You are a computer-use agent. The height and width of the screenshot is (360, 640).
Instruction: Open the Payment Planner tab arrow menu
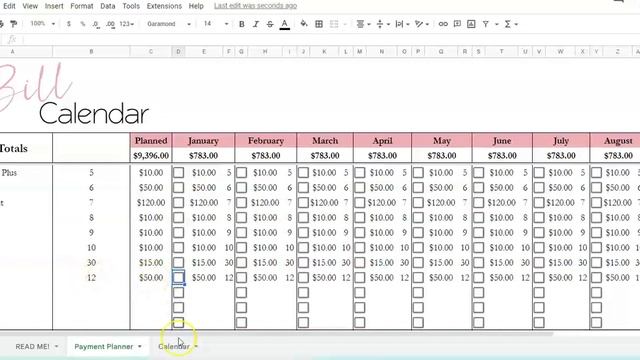[x=140, y=347]
